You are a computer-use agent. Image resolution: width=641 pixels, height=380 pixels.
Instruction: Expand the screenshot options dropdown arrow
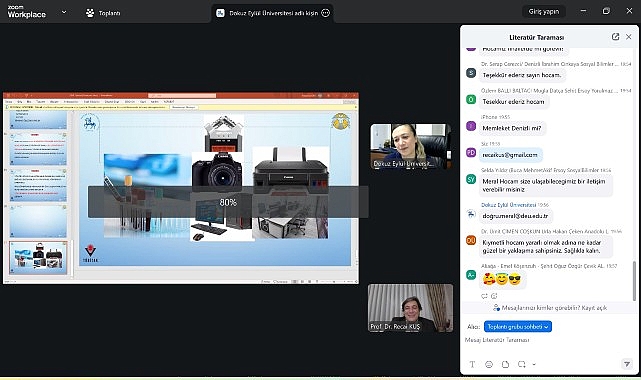[x=534, y=364]
